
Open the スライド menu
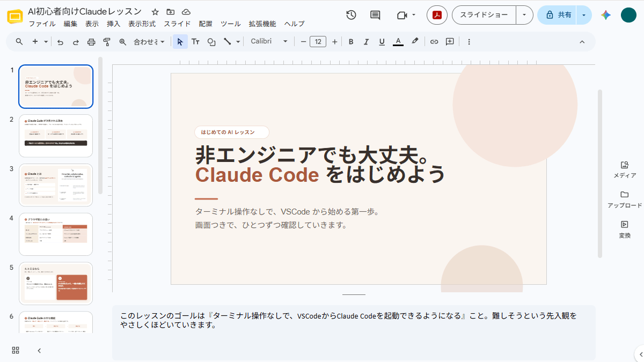pyautogui.click(x=177, y=24)
